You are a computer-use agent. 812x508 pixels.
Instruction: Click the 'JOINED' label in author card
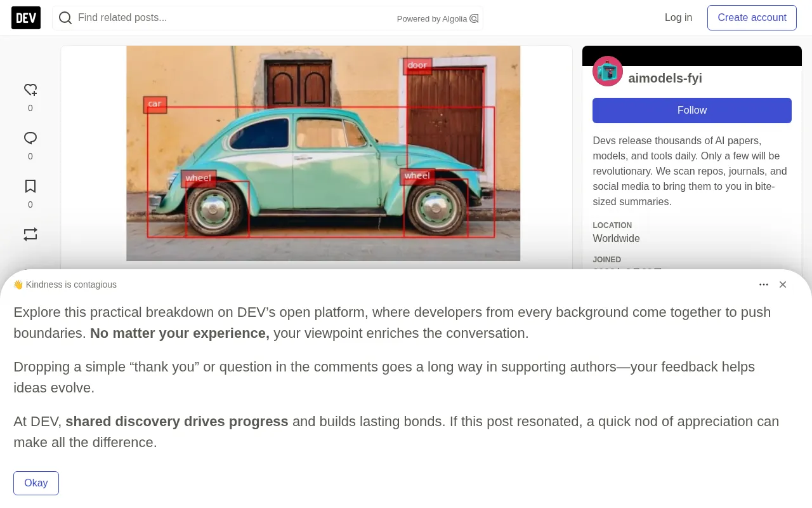click(607, 260)
